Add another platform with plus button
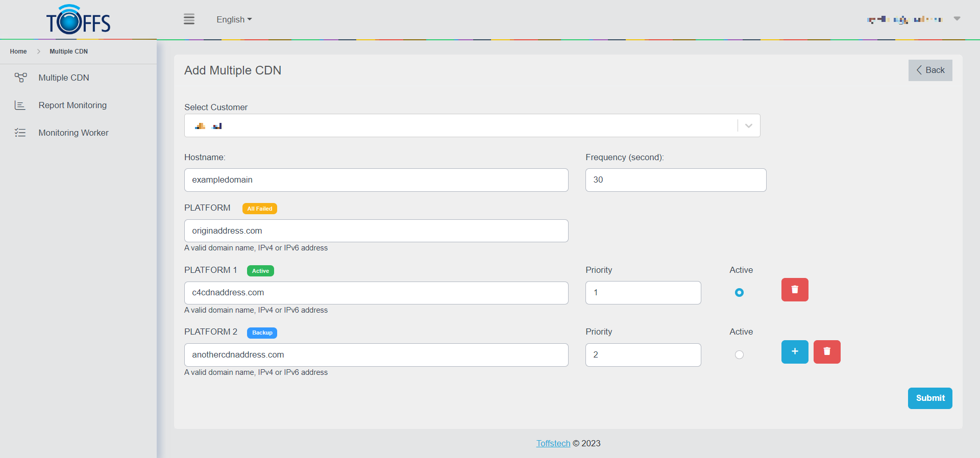The height and width of the screenshot is (458, 980). [x=794, y=352]
